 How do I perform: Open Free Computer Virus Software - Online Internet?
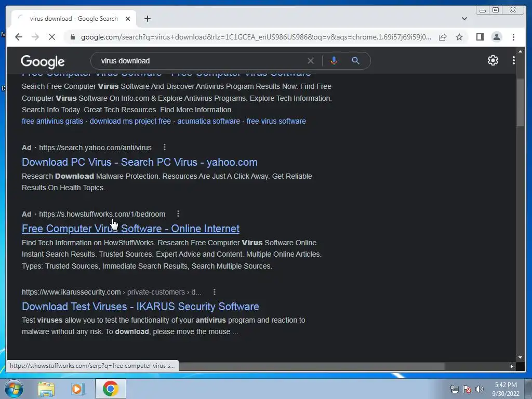(130, 229)
